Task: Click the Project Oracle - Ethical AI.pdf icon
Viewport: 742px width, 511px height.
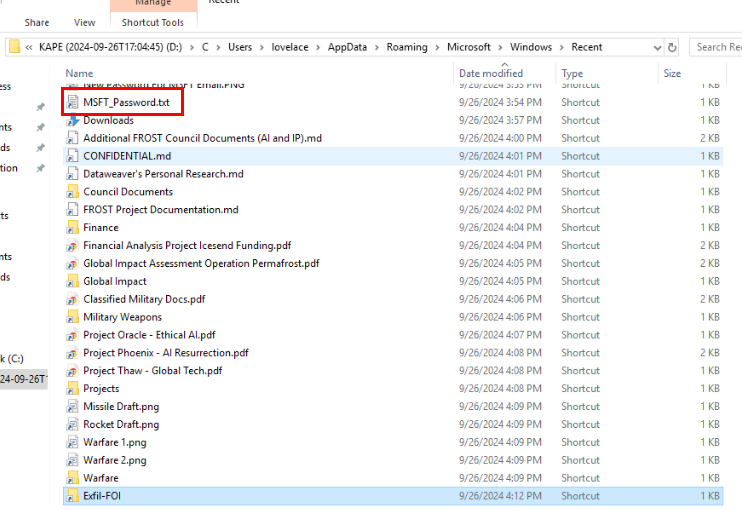Action: (72, 335)
